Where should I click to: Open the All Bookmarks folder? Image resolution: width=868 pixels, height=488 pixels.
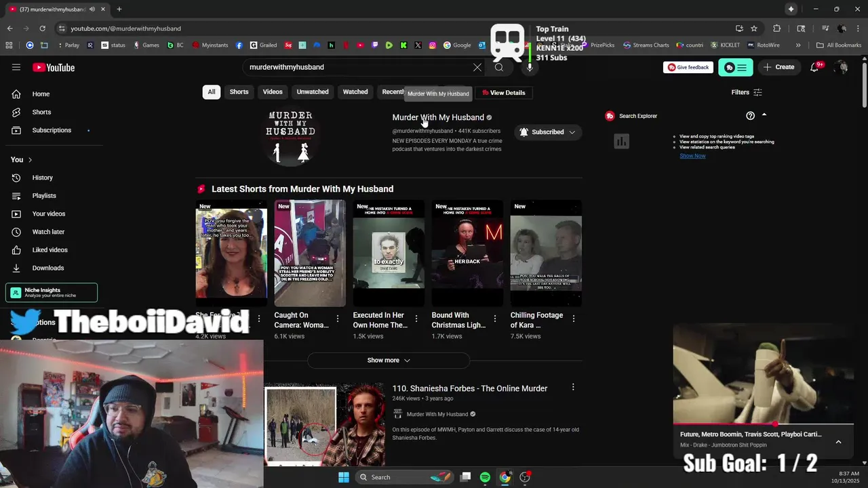(x=839, y=45)
